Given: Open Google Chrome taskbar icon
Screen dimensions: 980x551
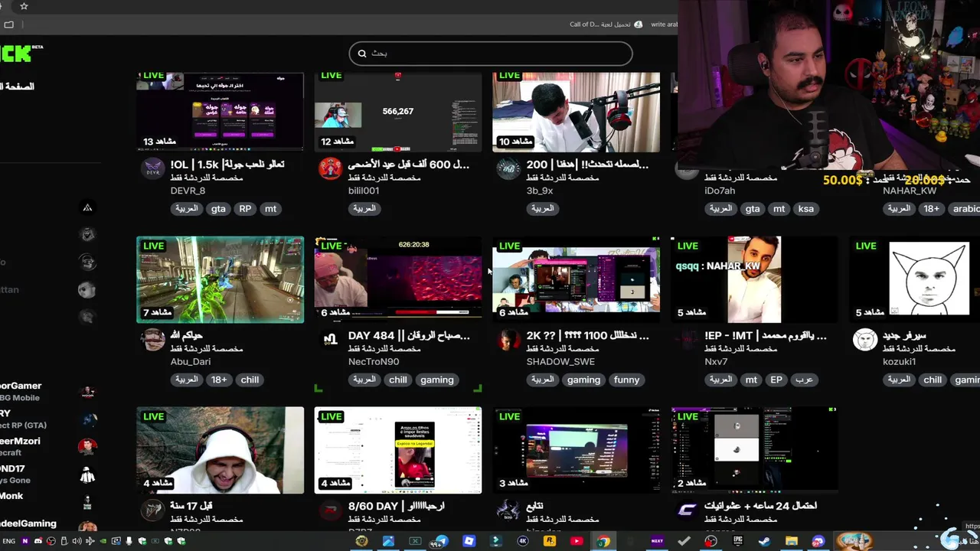Looking at the screenshot, I should pyautogui.click(x=603, y=541).
